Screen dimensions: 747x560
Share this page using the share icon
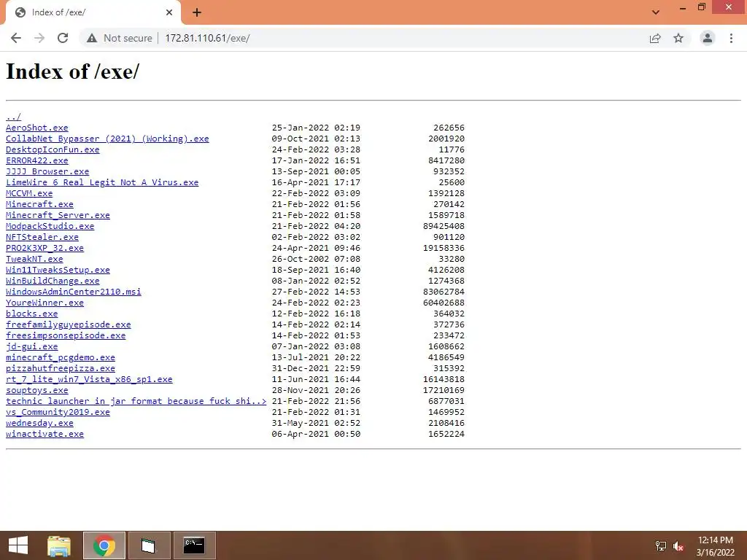[x=655, y=38]
